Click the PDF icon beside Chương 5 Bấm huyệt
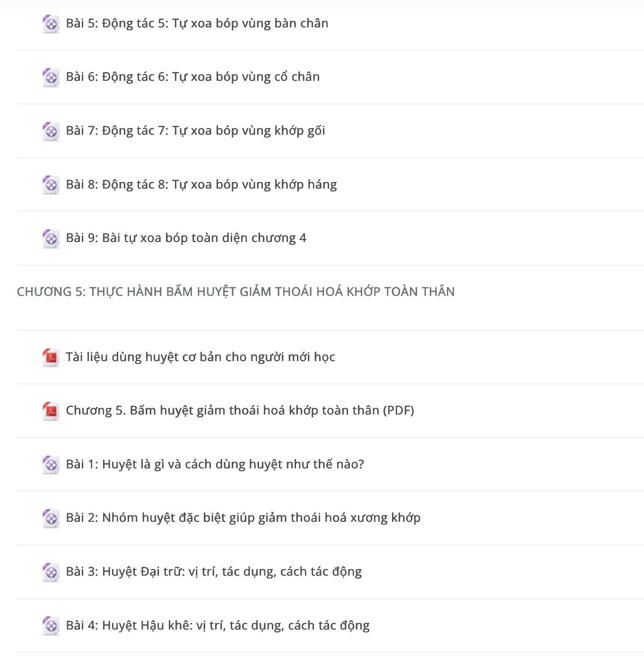644x656 pixels. [x=51, y=411]
